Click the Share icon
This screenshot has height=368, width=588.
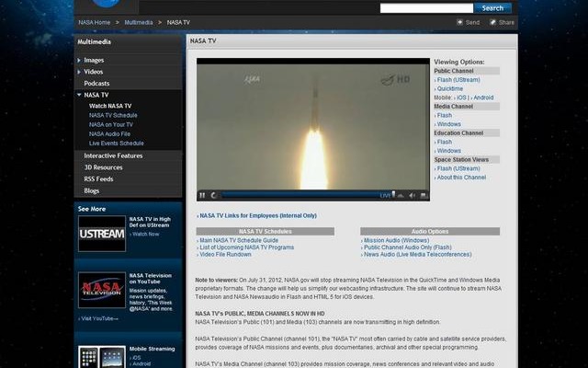(493, 22)
